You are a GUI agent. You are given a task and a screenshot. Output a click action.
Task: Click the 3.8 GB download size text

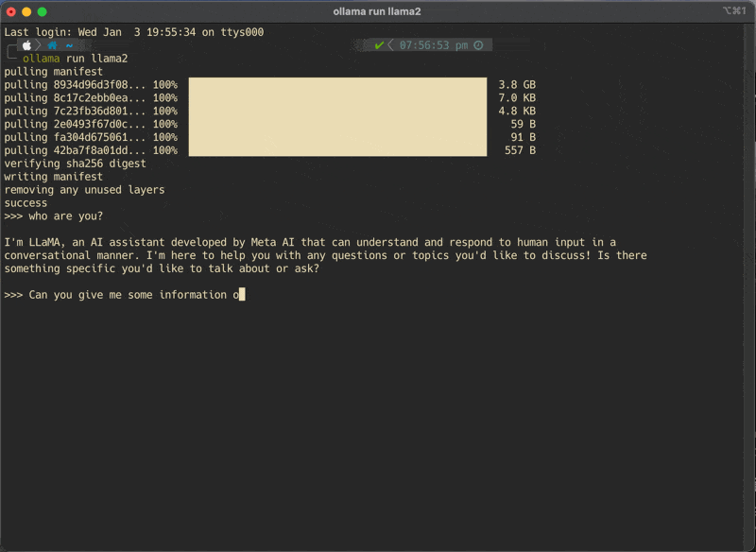(x=517, y=84)
